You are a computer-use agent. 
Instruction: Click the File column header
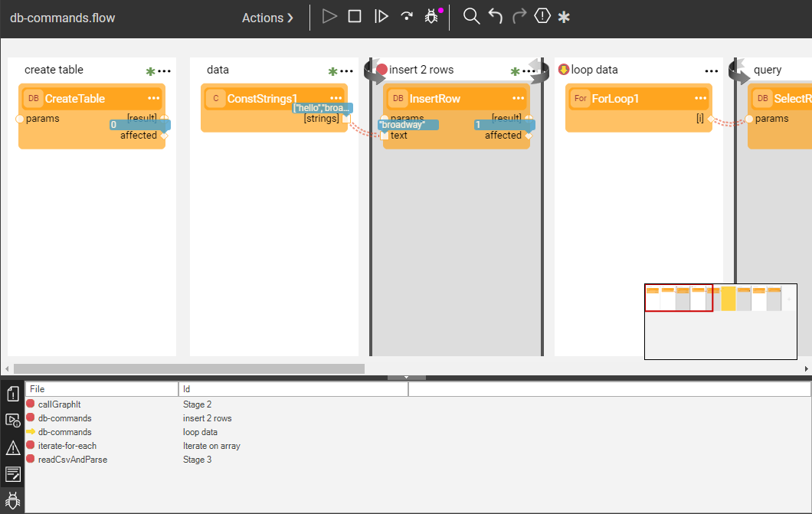point(102,389)
